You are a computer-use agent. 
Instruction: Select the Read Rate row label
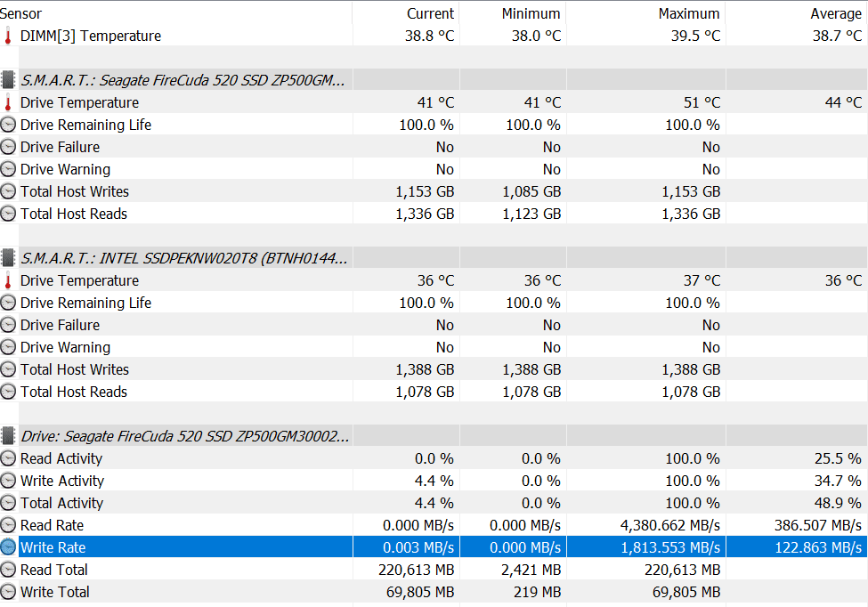tap(52, 524)
